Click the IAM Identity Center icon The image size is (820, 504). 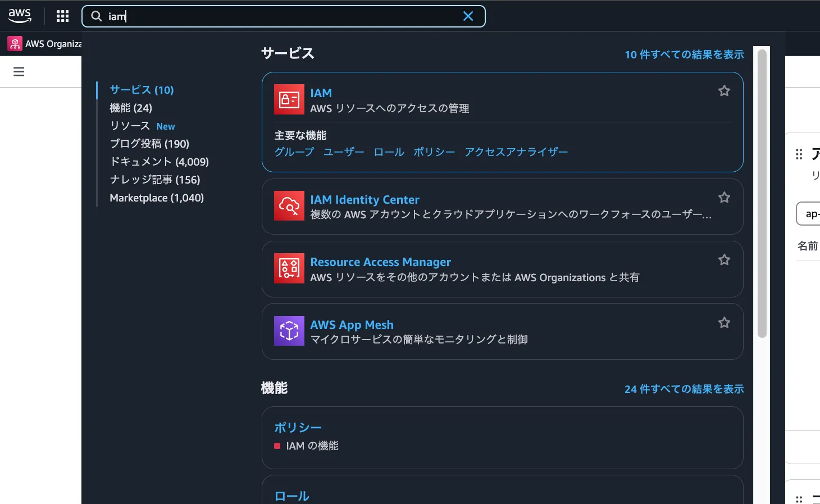[289, 206]
